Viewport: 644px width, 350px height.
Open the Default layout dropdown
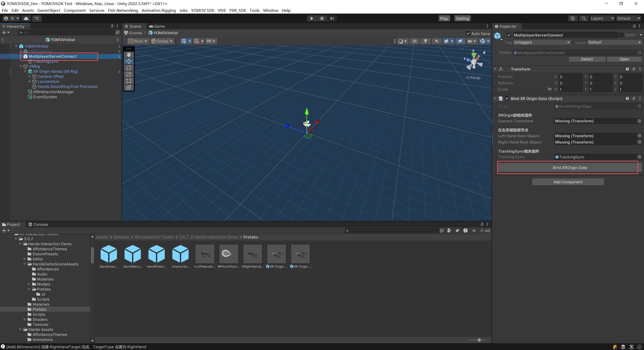pyautogui.click(x=628, y=18)
